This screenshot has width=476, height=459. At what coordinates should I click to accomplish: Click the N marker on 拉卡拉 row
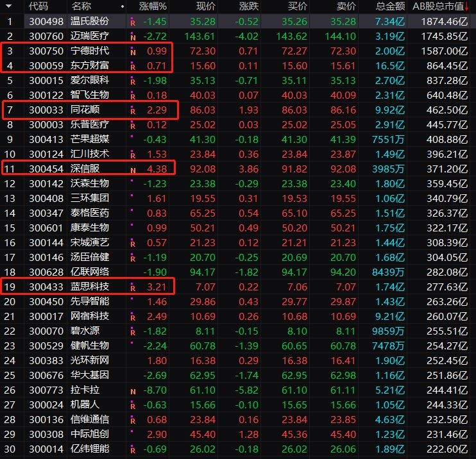point(133,391)
